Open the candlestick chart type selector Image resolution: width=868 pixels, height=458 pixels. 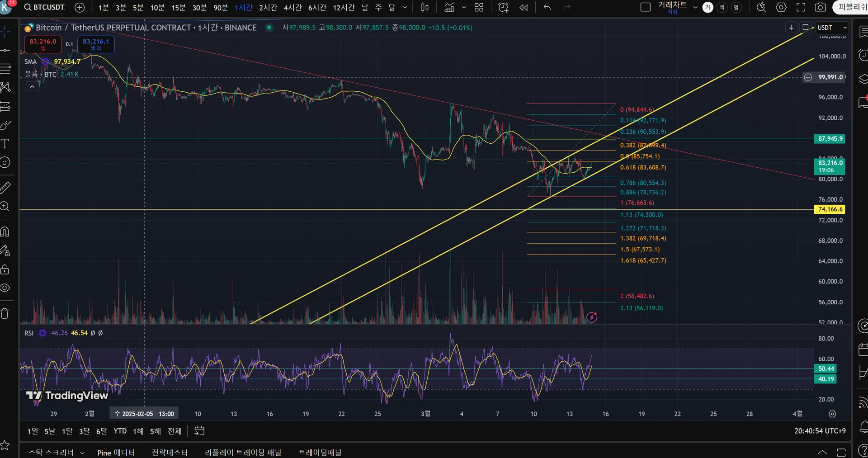tap(425, 7)
